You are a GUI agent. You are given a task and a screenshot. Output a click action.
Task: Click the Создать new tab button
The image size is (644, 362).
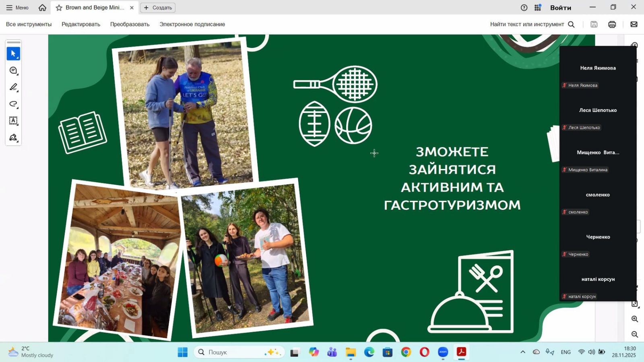click(158, 8)
